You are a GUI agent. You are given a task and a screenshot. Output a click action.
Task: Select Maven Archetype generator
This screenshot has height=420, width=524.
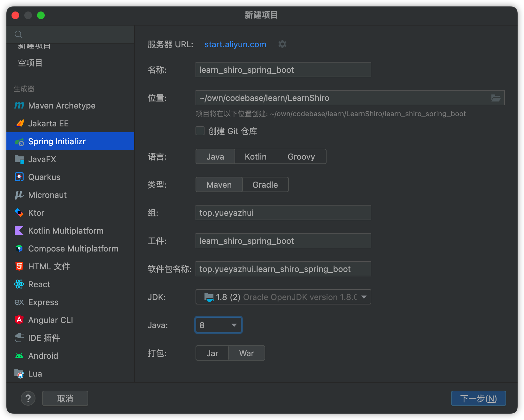coord(70,105)
